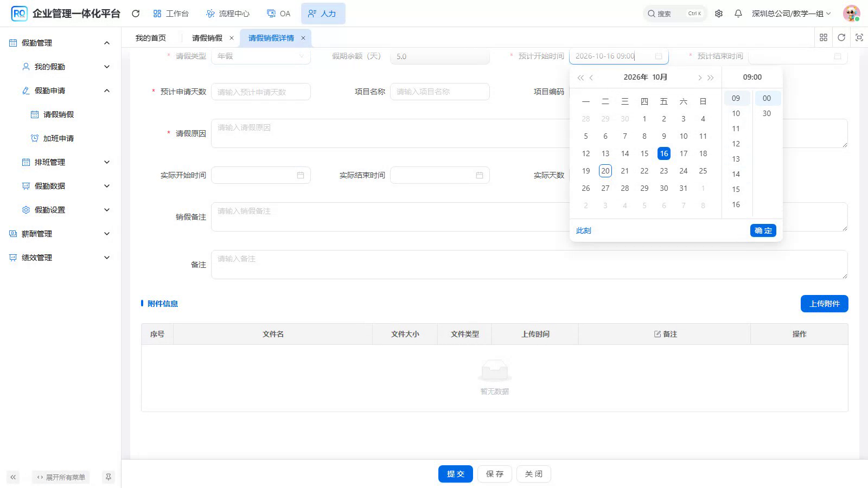Open OA module in top navigation
This screenshot has height=488, width=868.
point(279,14)
